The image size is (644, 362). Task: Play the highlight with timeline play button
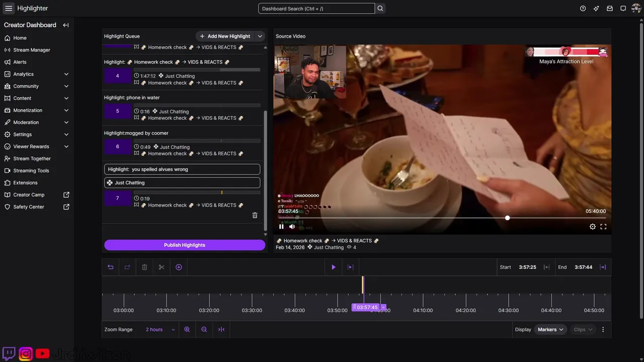pos(333,267)
